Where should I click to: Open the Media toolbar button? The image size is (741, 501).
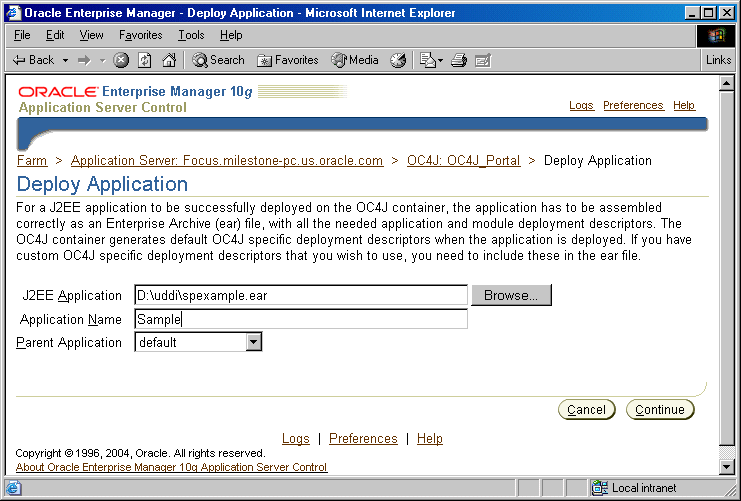point(355,60)
